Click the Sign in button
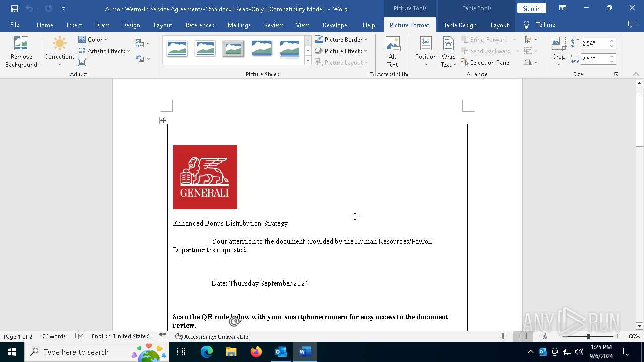 [x=531, y=8]
